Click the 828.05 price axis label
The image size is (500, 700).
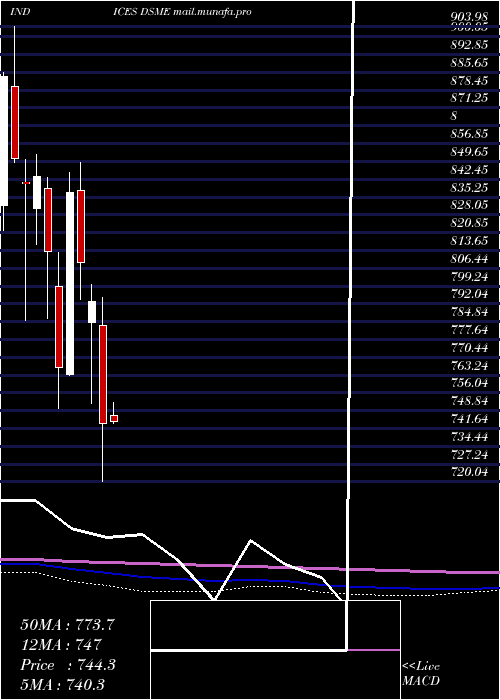tap(468, 205)
